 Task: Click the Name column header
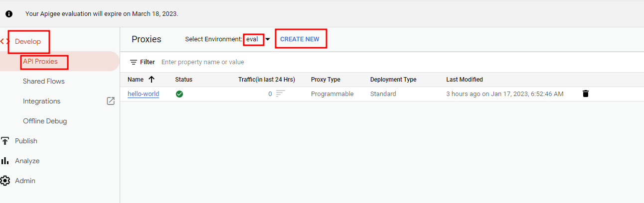click(136, 79)
